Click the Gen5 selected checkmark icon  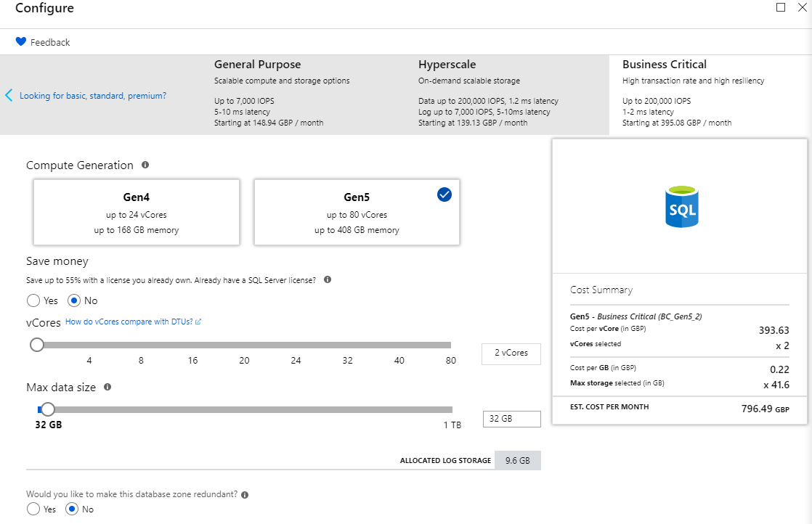pyautogui.click(x=444, y=195)
